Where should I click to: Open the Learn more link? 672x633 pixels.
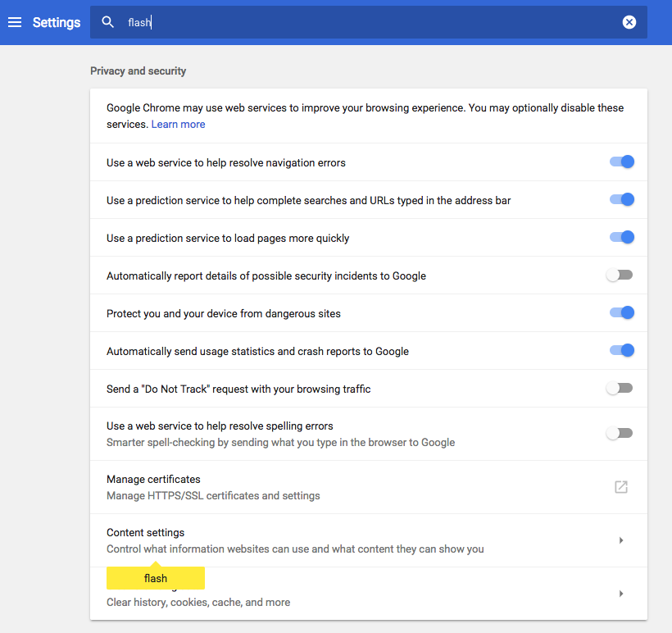point(178,124)
